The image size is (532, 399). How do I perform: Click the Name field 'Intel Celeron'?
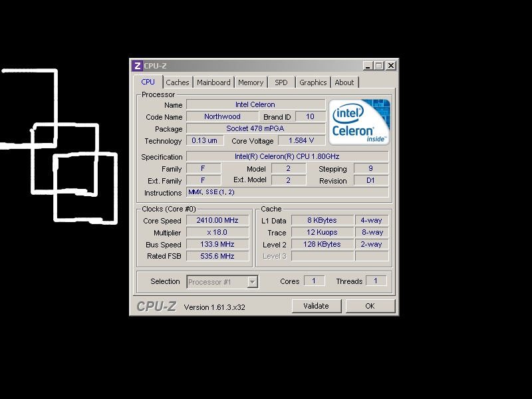[x=255, y=104]
